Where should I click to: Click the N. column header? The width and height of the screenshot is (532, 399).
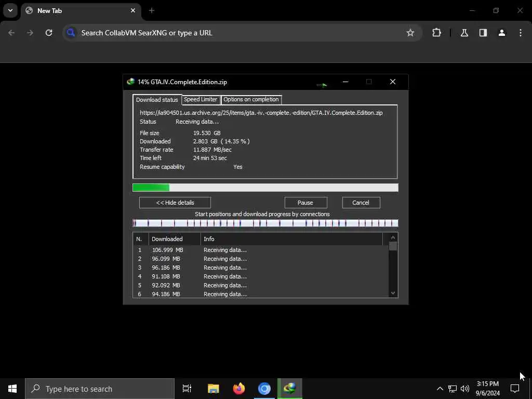tap(141, 239)
